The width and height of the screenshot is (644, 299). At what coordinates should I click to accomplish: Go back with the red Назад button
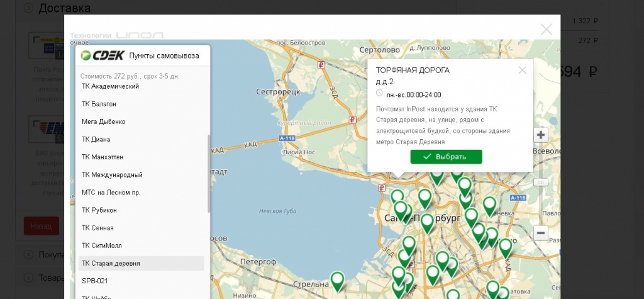[41, 225]
